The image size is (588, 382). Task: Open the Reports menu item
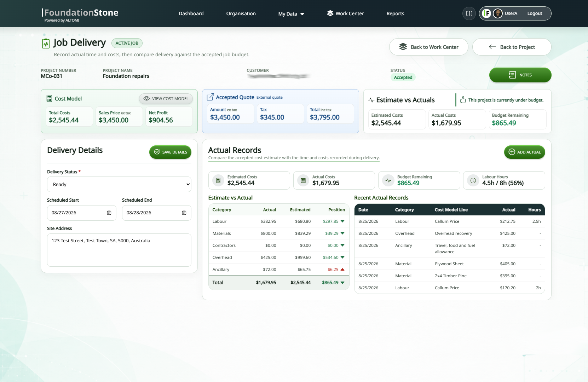click(x=395, y=13)
